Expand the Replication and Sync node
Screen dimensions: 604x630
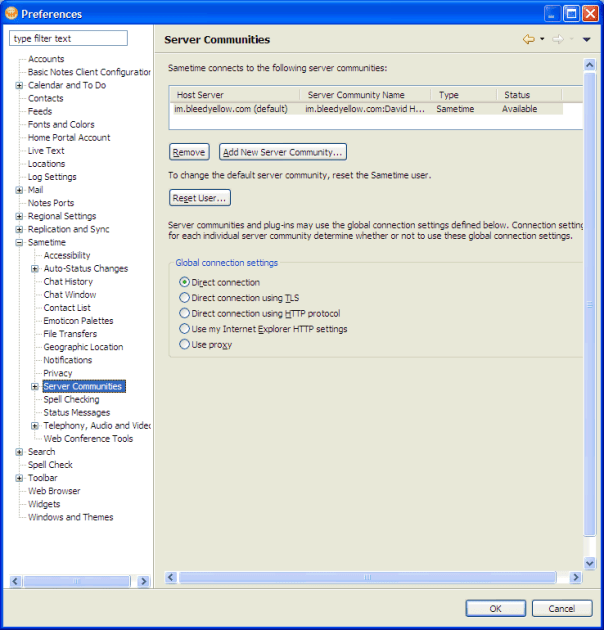19,229
